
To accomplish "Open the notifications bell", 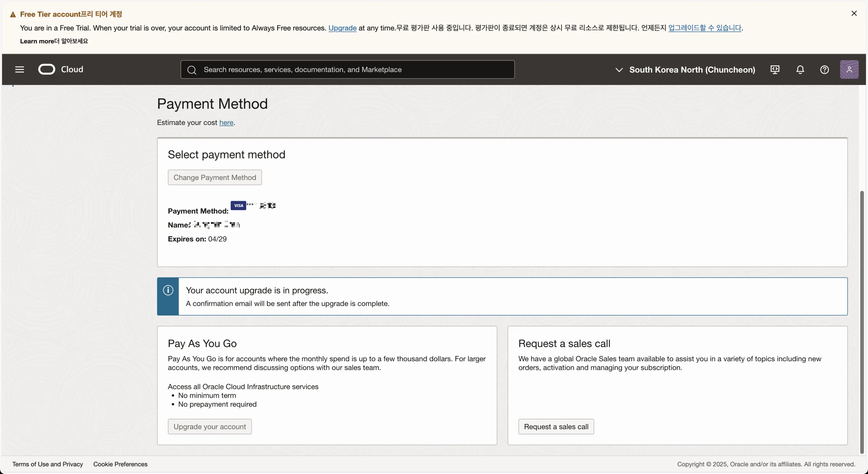I will pos(800,69).
